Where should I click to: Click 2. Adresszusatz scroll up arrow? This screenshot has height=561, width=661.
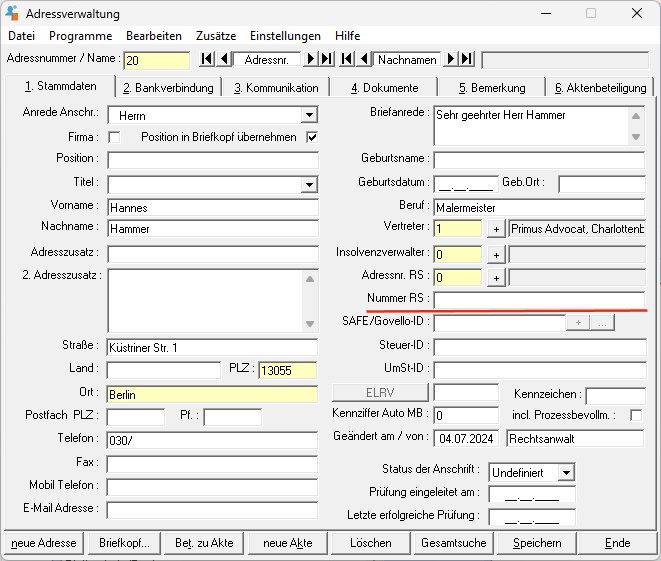click(x=310, y=279)
